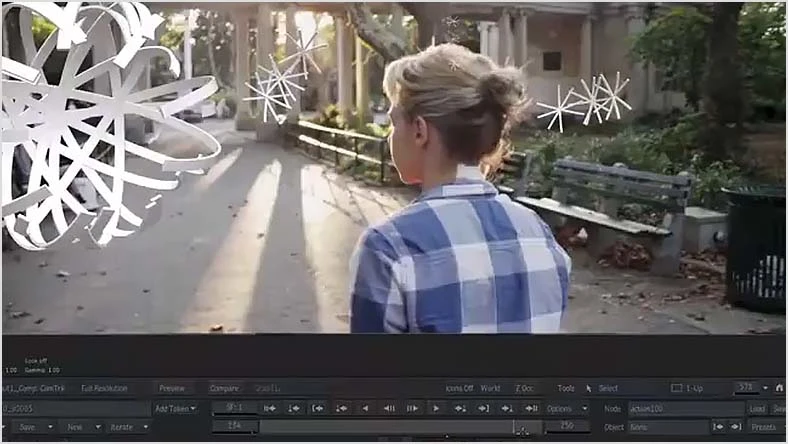This screenshot has width=788, height=444.
Task: Open the World camera view dropdown
Action: (x=490, y=388)
